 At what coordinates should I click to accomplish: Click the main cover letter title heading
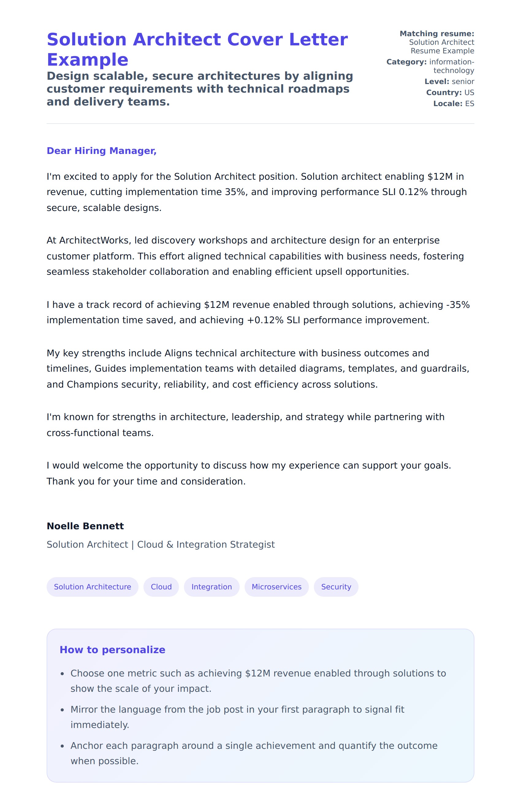click(197, 49)
